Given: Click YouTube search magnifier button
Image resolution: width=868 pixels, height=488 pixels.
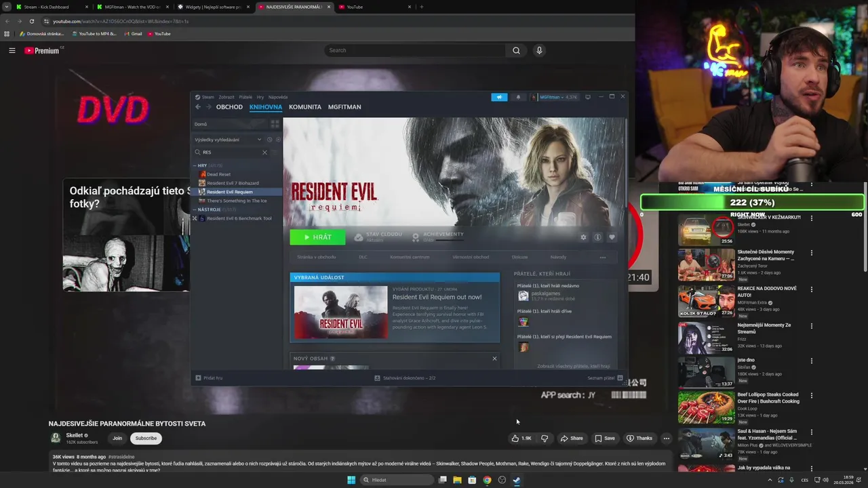Looking at the screenshot, I should [x=516, y=50].
